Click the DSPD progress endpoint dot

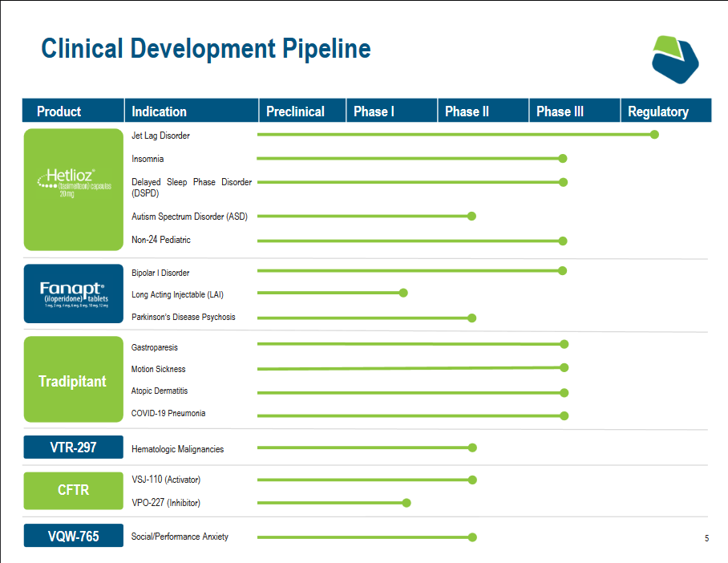[x=563, y=182]
